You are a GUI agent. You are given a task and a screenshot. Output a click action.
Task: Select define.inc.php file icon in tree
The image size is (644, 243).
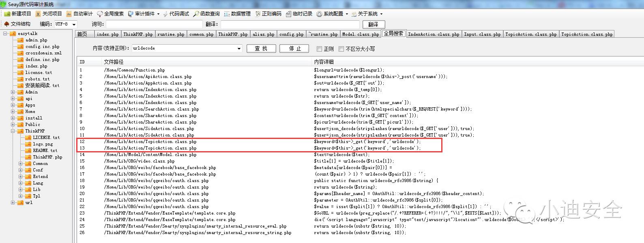pos(20,60)
